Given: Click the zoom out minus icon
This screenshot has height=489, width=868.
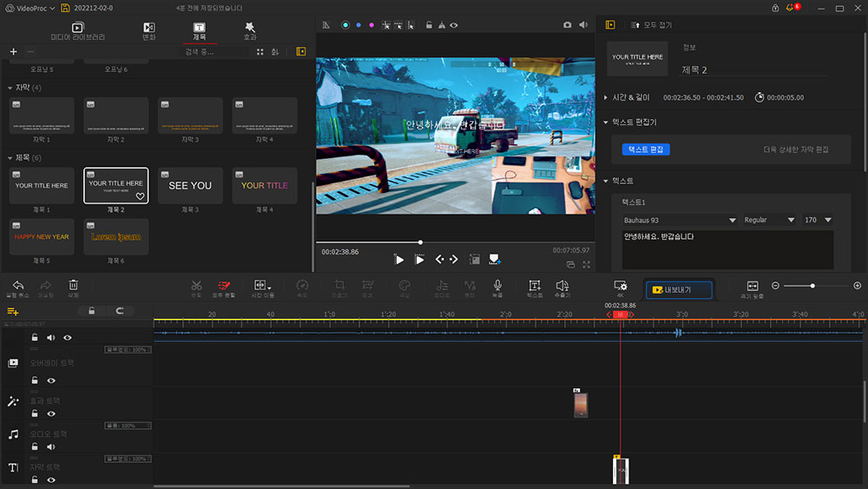Looking at the screenshot, I should (775, 286).
